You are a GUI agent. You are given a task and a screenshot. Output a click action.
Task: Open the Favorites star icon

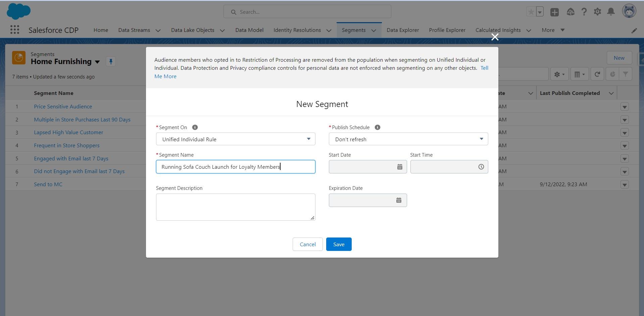[531, 12]
